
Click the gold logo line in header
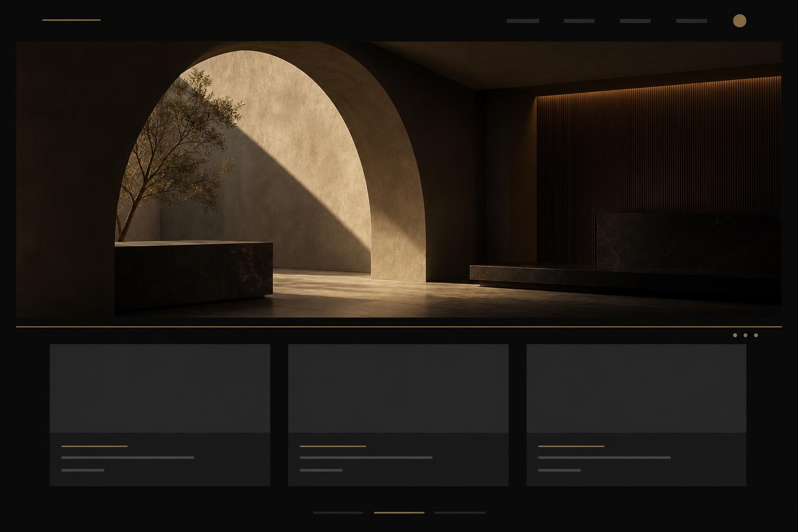pyautogui.click(x=71, y=20)
